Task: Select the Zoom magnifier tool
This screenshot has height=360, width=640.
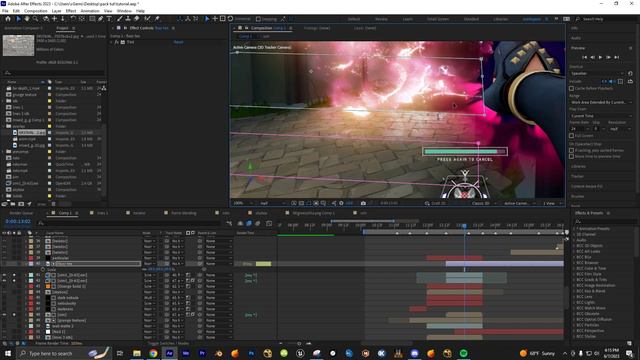Action: (x=36, y=19)
